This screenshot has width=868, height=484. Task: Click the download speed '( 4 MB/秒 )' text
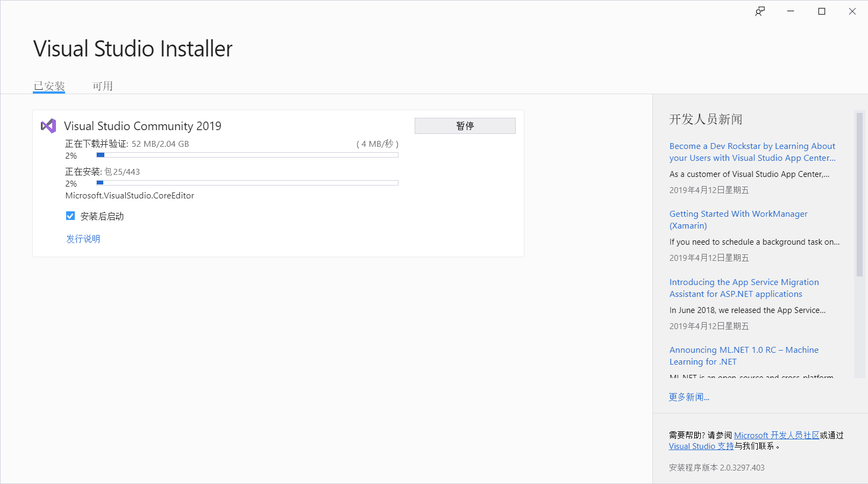pyautogui.click(x=378, y=144)
